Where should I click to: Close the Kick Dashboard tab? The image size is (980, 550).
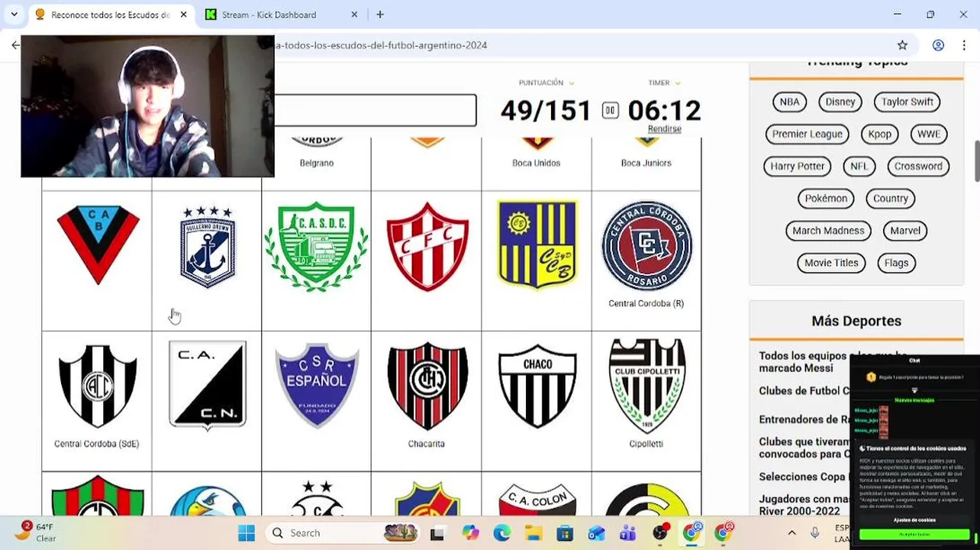(356, 15)
